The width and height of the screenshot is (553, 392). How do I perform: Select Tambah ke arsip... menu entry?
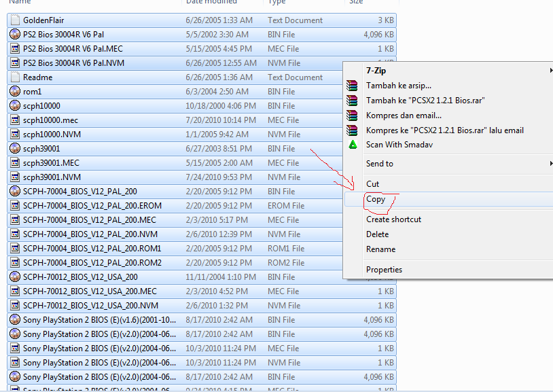[x=399, y=86]
